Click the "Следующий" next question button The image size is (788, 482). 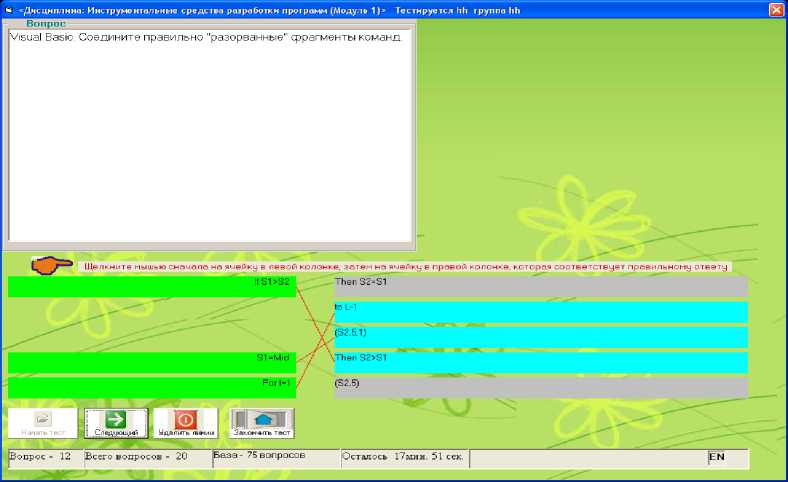pyautogui.click(x=116, y=423)
